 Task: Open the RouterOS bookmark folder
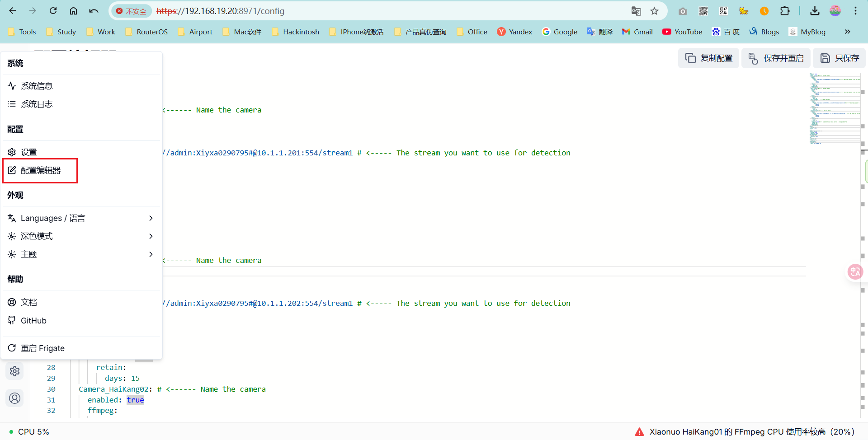point(146,32)
